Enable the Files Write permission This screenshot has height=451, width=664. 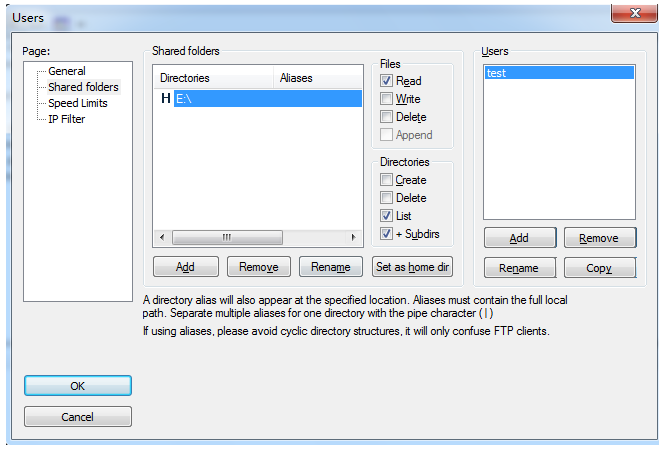click(x=386, y=99)
